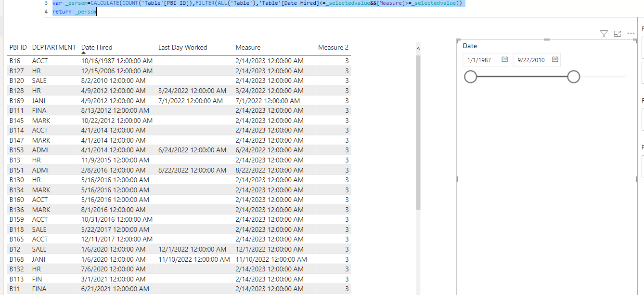Click the start date input field 1/1/1987
Viewport: 644px width, 295px height.
[x=486, y=60]
